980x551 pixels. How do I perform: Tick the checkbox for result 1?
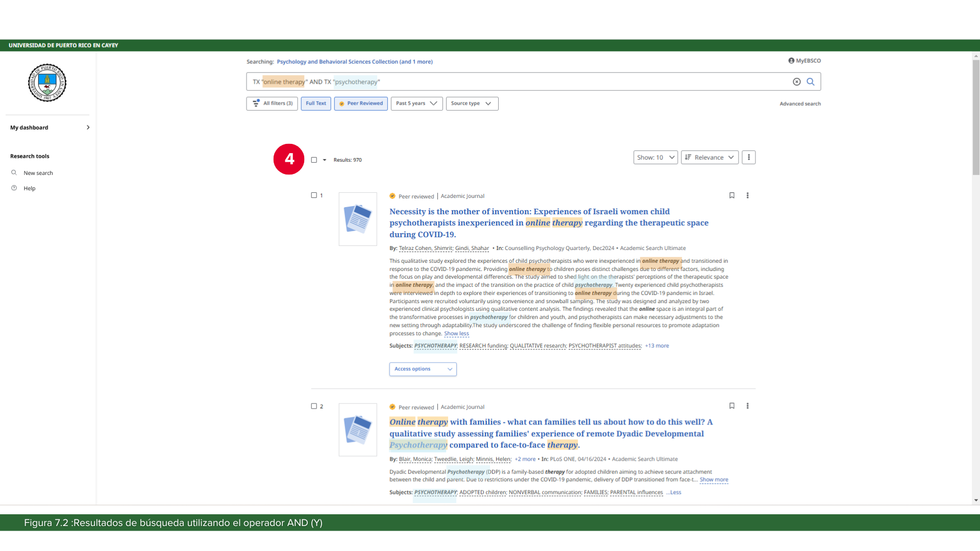click(x=314, y=195)
